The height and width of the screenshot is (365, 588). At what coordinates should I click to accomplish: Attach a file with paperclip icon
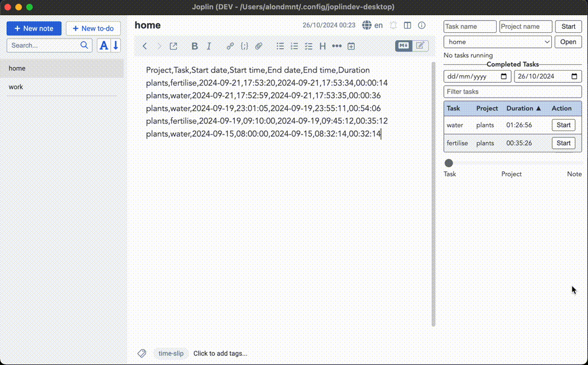259,46
